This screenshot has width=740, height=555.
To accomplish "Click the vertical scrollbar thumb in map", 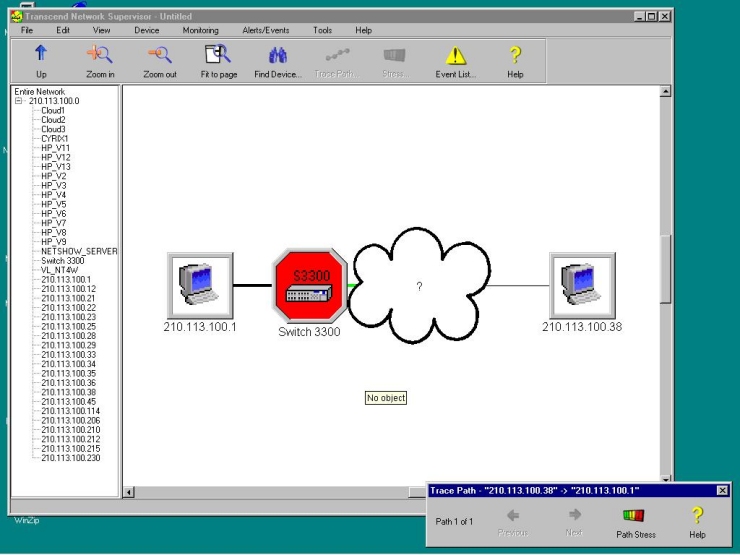I will pyautogui.click(x=665, y=269).
